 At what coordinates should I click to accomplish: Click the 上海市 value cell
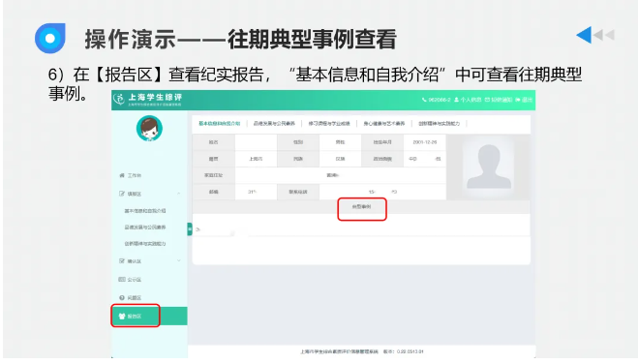[256, 159]
